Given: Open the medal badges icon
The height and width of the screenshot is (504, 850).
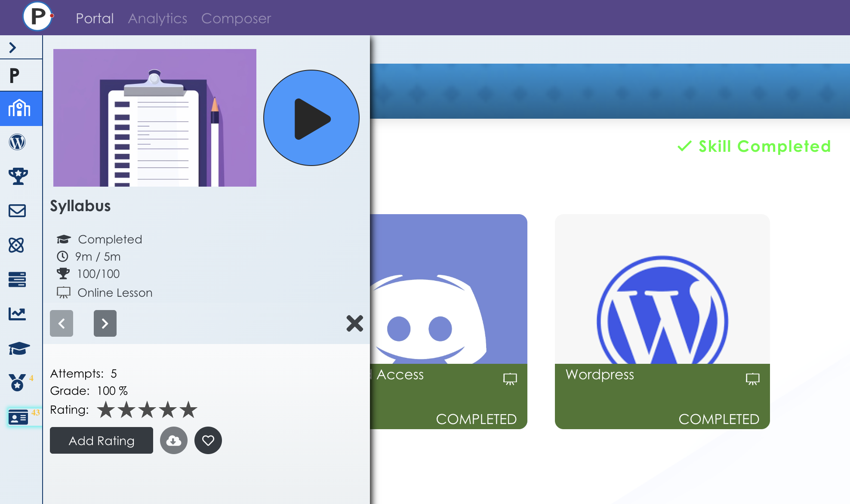Looking at the screenshot, I should [x=17, y=382].
